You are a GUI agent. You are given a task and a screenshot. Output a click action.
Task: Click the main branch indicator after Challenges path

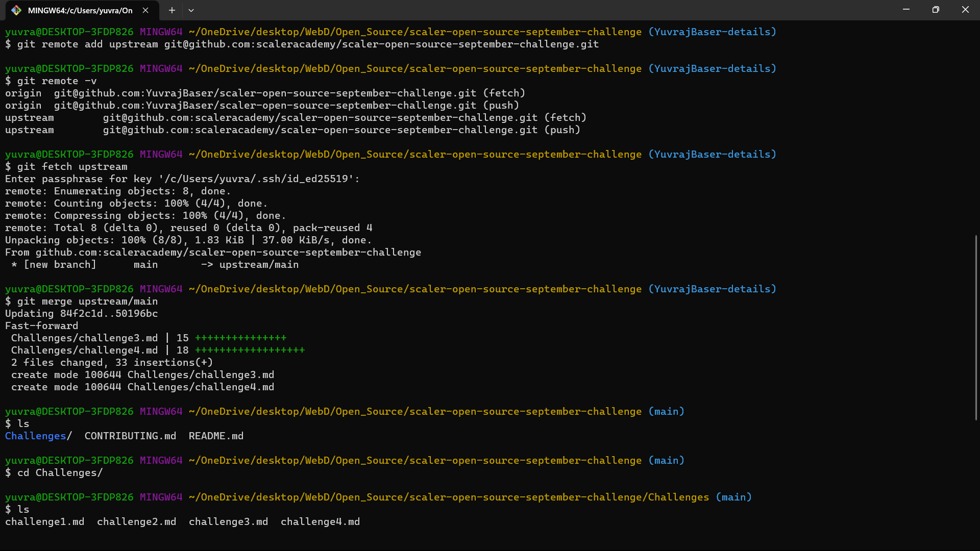[x=734, y=497]
